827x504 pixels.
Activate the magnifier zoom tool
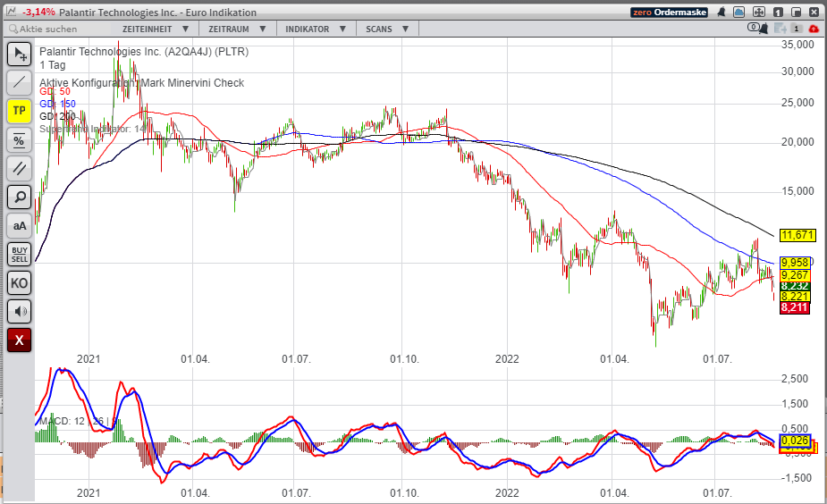[x=19, y=197]
